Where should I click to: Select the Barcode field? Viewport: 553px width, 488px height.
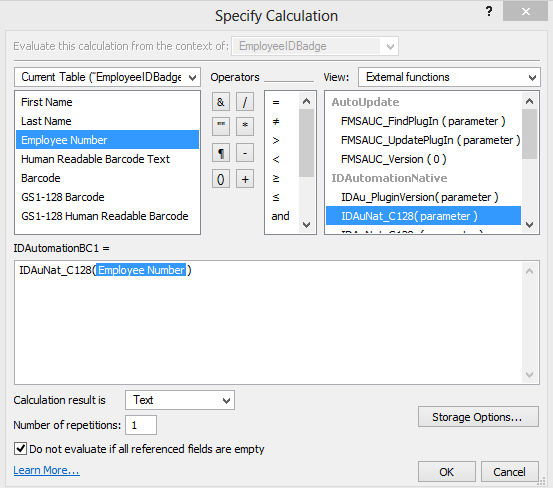coord(108,178)
